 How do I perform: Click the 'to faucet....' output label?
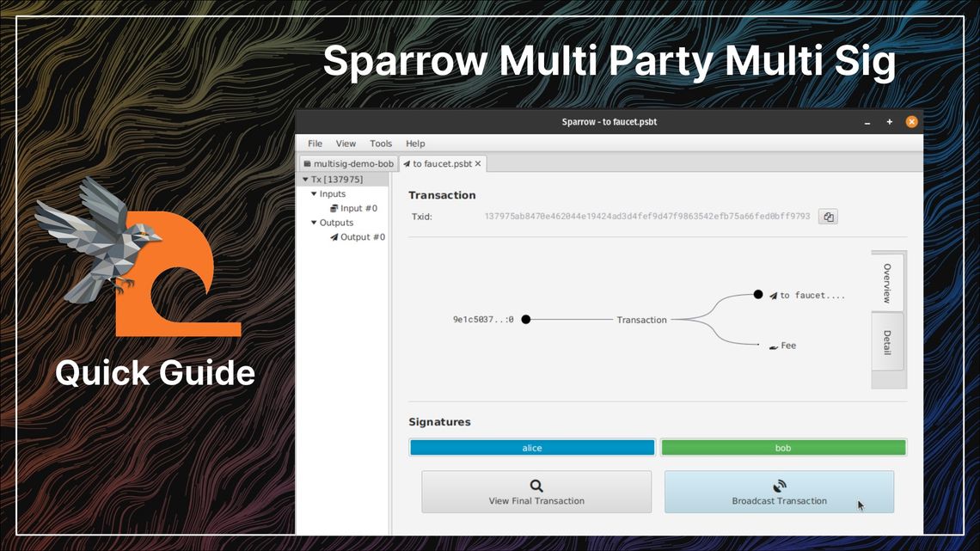coord(812,296)
